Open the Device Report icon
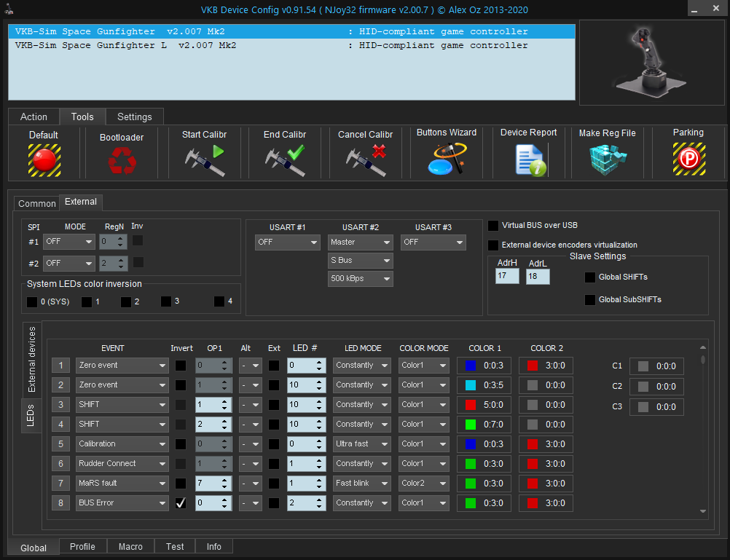Image resolution: width=730 pixels, height=560 pixels. (529, 159)
